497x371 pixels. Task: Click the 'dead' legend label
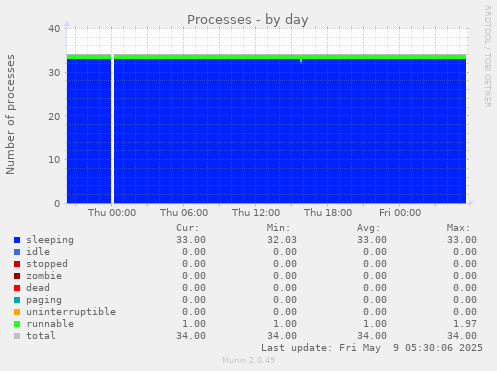click(x=38, y=288)
